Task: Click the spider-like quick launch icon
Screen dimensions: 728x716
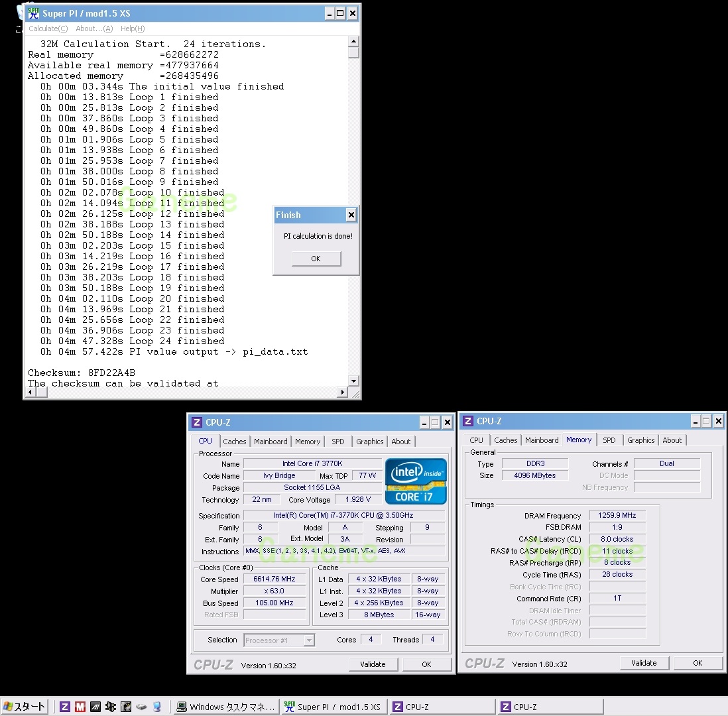Action: [x=111, y=707]
